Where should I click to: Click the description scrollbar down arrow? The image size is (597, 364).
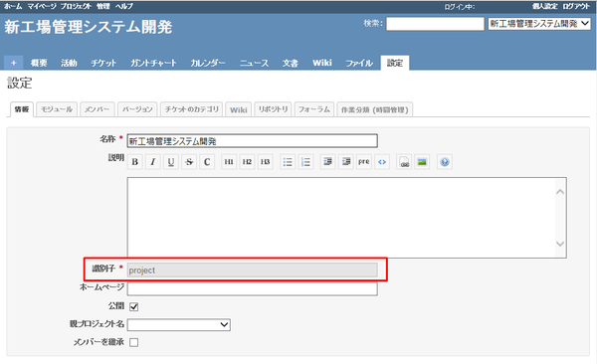click(x=559, y=244)
